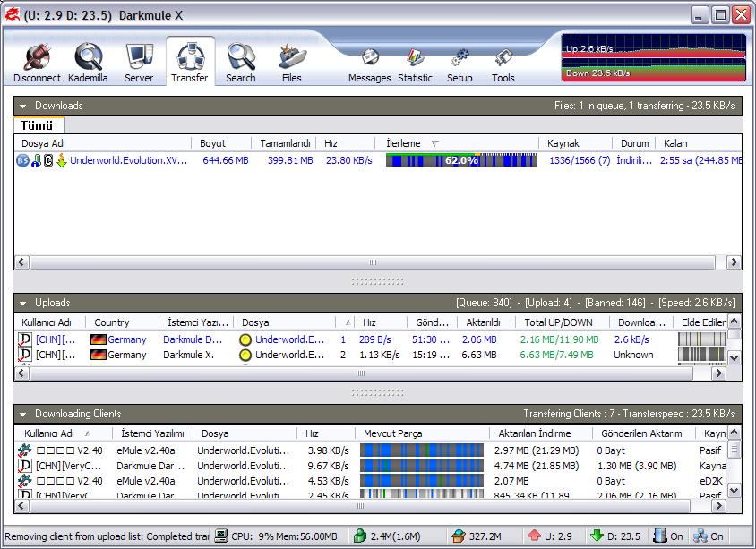756x549 pixels.
Task: Click the Uploads list scroll-down arrow
Action: 734,357
